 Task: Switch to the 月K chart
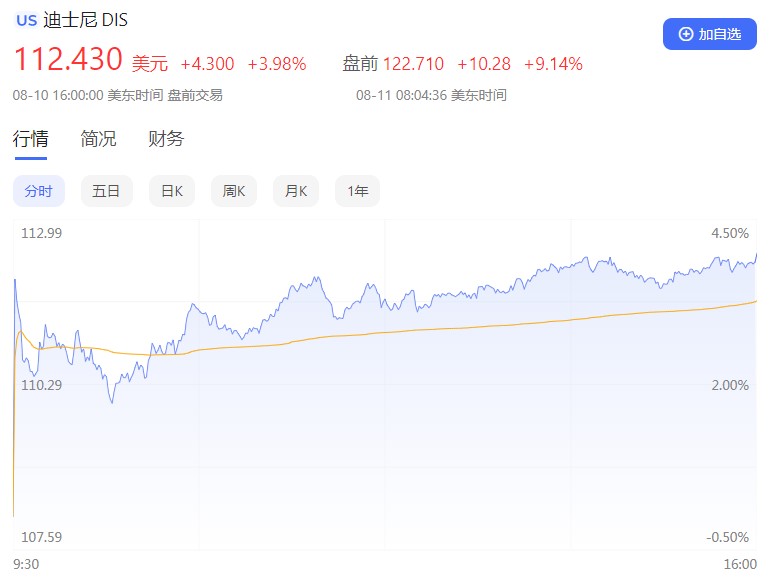point(296,191)
